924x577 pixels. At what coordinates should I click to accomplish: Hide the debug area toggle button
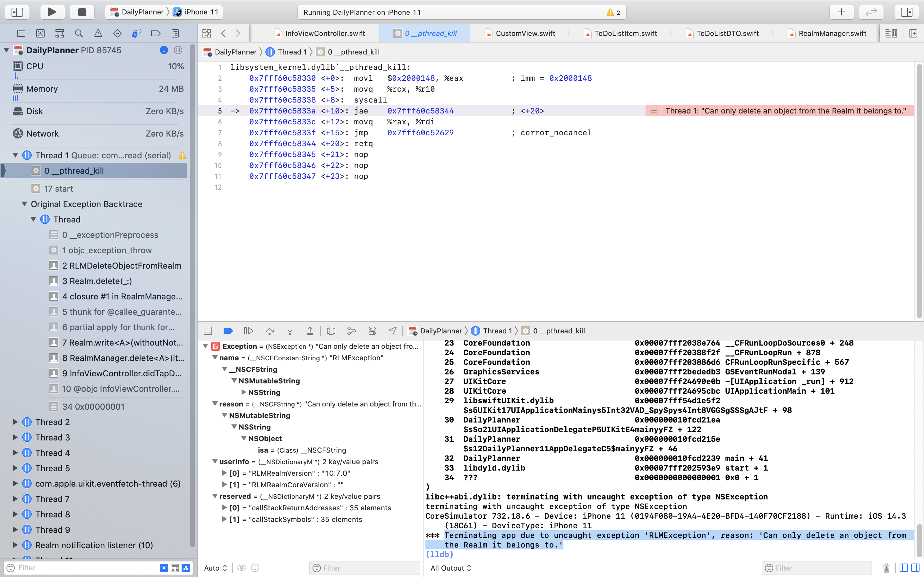click(208, 331)
